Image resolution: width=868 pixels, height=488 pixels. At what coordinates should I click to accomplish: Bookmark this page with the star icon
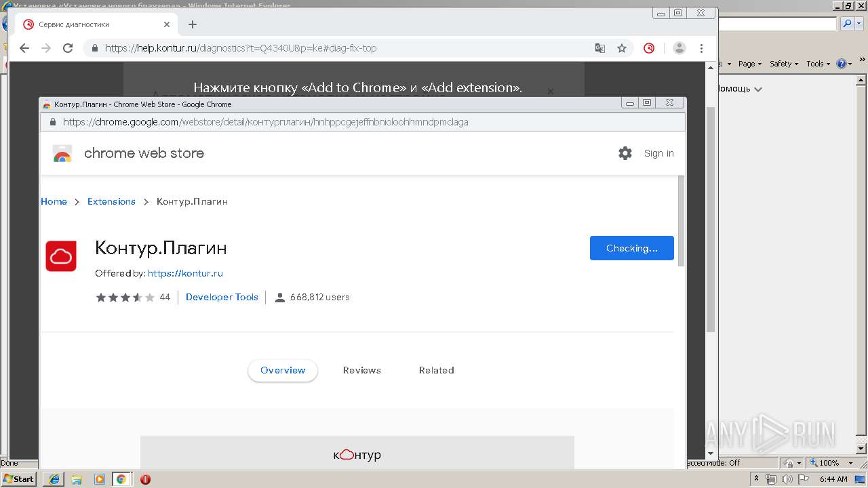click(x=621, y=48)
